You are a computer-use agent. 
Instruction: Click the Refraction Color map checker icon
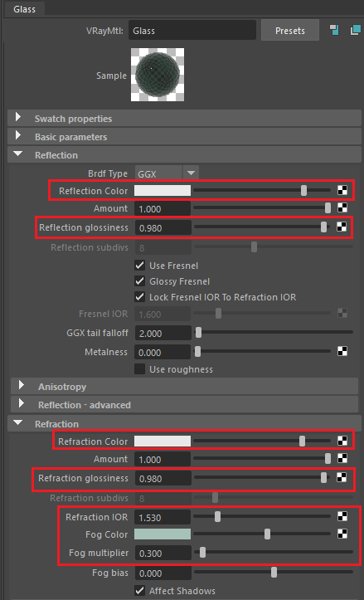(342, 441)
